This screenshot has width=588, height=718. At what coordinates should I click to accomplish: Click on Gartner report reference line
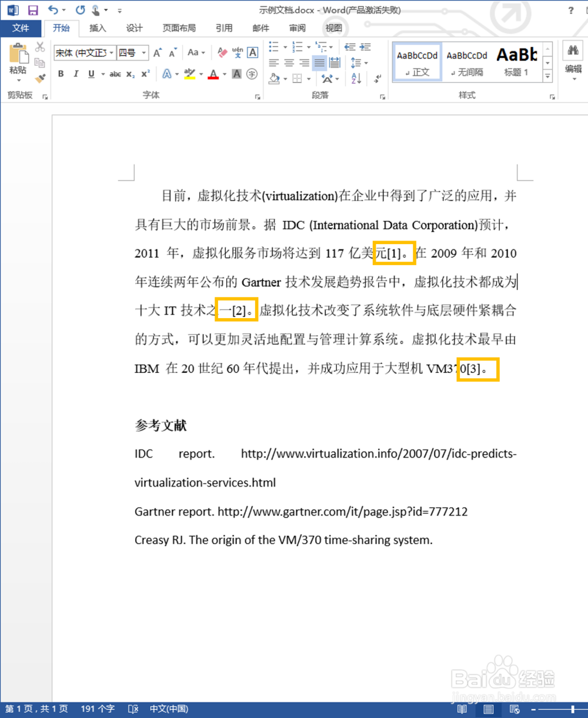pos(301,512)
